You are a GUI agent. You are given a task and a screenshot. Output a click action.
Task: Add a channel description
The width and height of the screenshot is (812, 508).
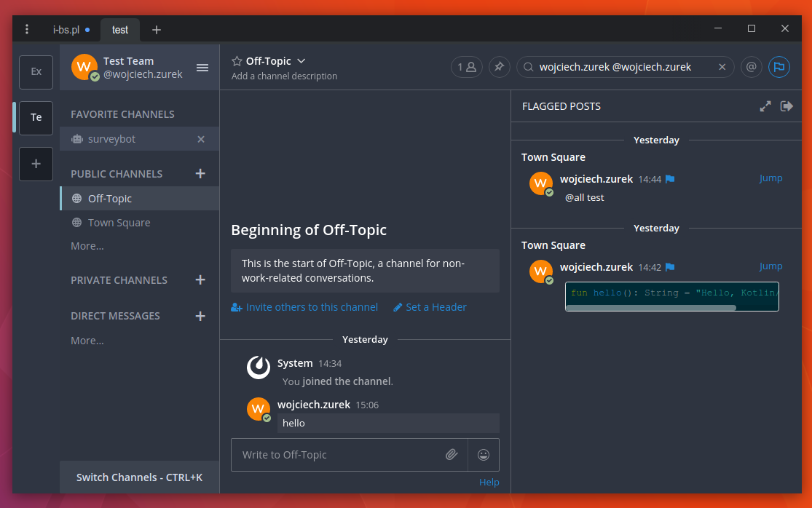pos(284,76)
